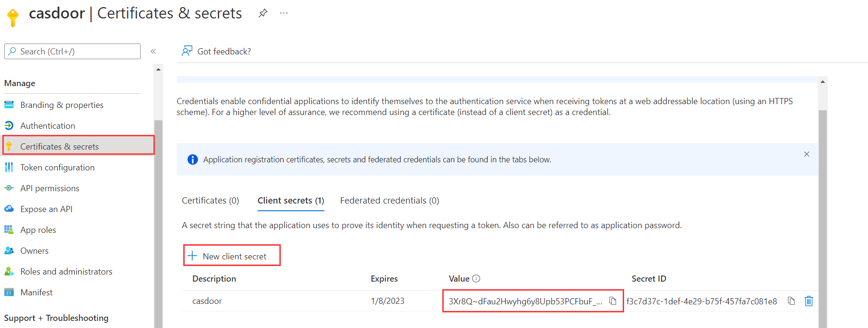This screenshot has width=868, height=328.
Task: Copy the client secret value
Action: point(613,301)
